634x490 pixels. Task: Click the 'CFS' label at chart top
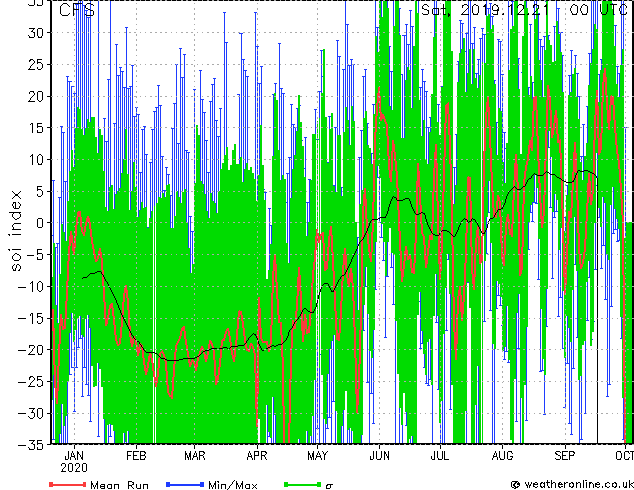coord(77,10)
